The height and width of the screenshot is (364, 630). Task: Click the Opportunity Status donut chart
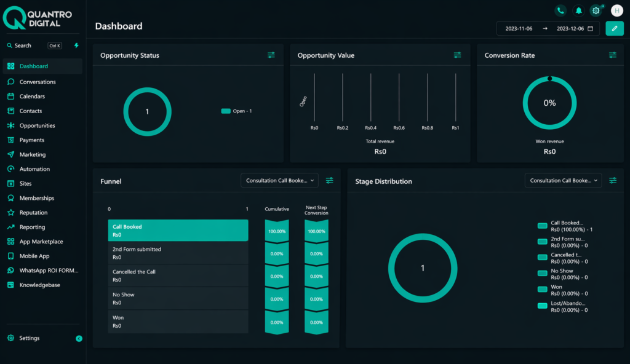148,112
